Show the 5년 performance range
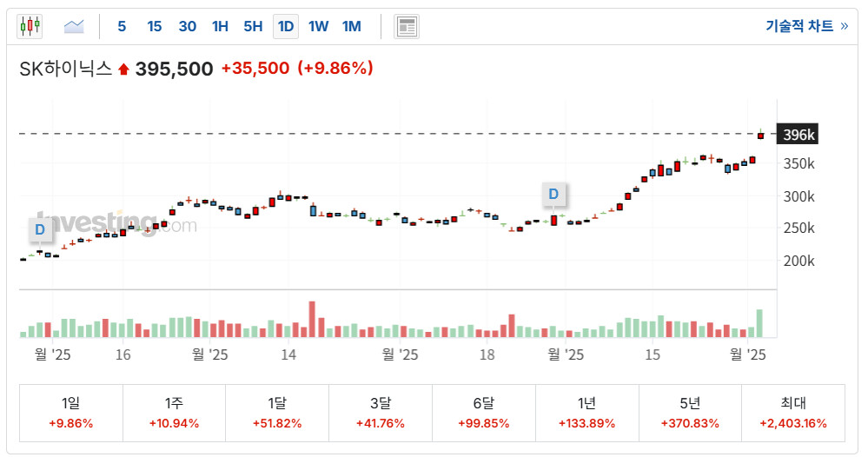 tap(690, 413)
